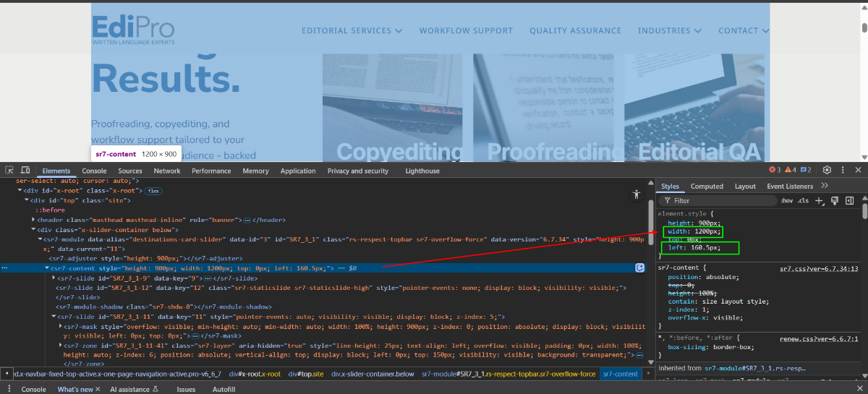The image size is (868, 394).
Task: Open the AI assistance drawer tab
Action: (134, 389)
